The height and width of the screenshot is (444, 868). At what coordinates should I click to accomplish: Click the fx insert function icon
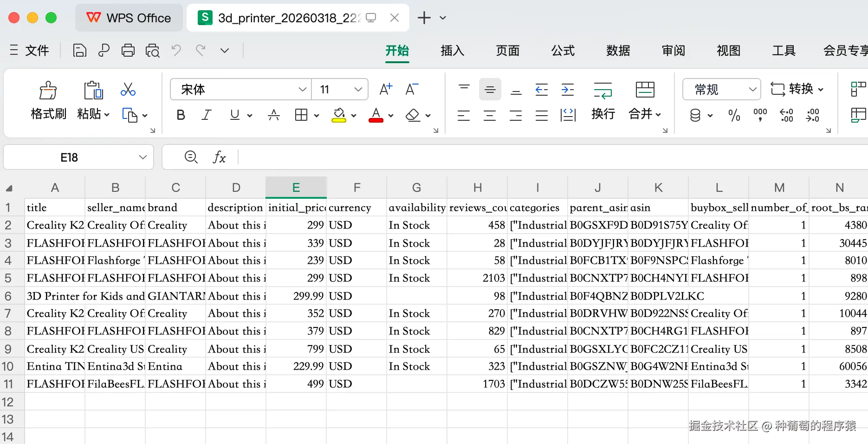[219, 157]
